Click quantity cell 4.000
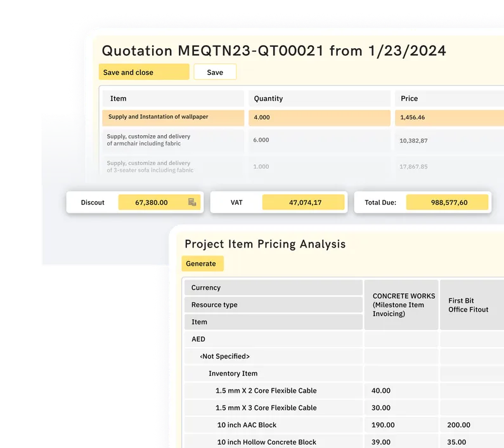This screenshot has width=504, height=448. (x=320, y=118)
